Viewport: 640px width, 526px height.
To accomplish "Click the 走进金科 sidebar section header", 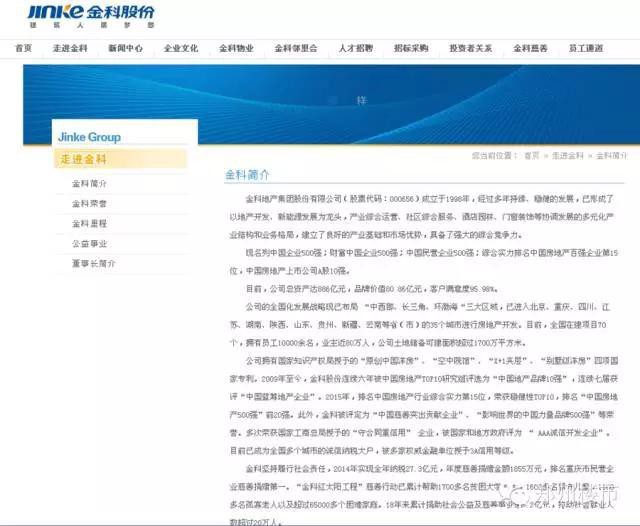I will [x=121, y=159].
